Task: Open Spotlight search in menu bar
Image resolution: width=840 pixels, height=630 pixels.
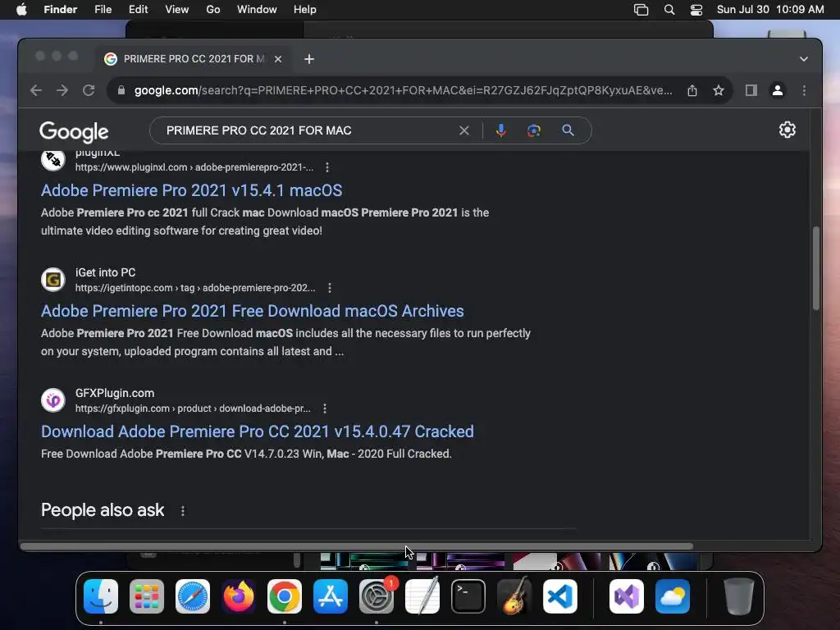Action: pyautogui.click(x=669, y=10)
